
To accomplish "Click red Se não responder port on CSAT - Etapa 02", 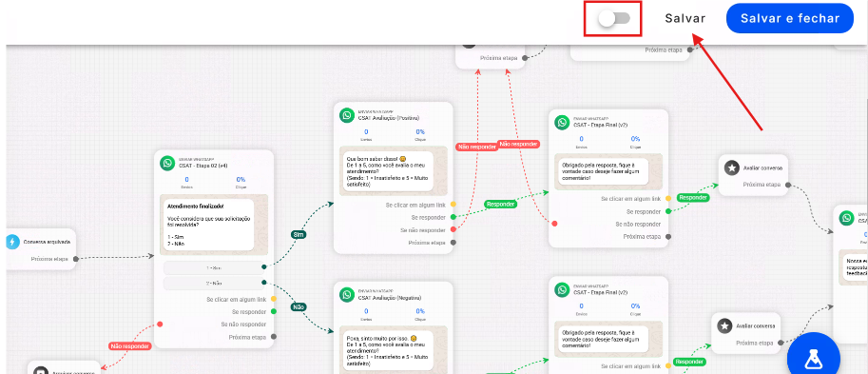I will 160,325.
